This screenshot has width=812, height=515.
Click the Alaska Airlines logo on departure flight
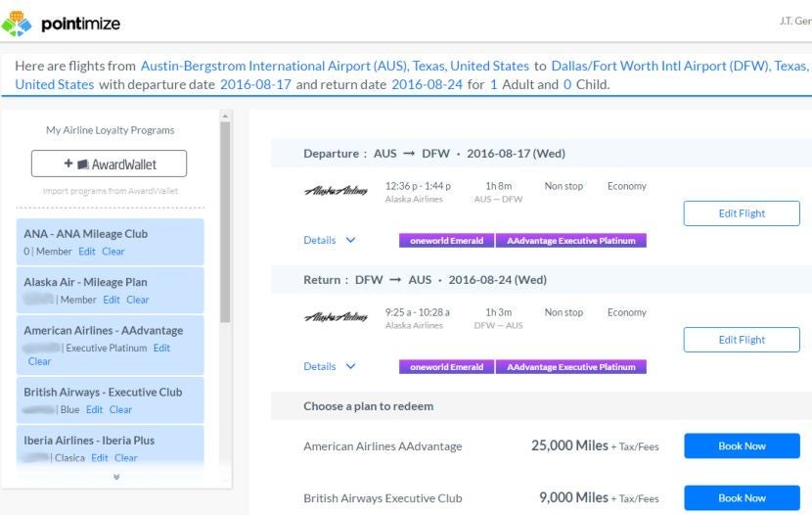click(336, 192)
